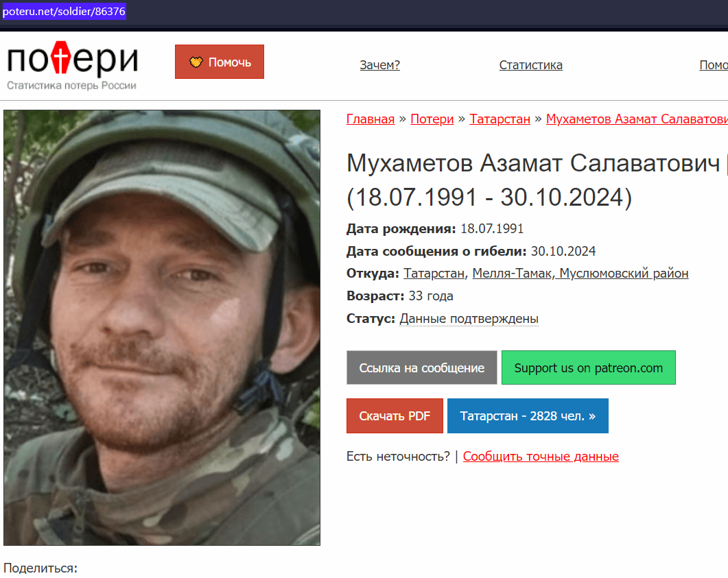The height and width of the screenshot is (578, 728).
Task: Open the soldier portrait photo
Action: [162, 328]
